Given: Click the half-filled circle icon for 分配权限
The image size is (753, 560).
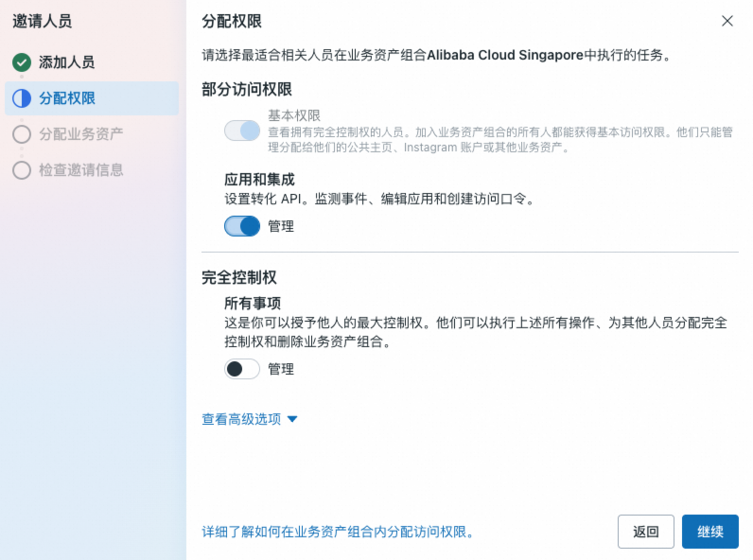Looking at the screenshot, I should (x=22, y=98).
